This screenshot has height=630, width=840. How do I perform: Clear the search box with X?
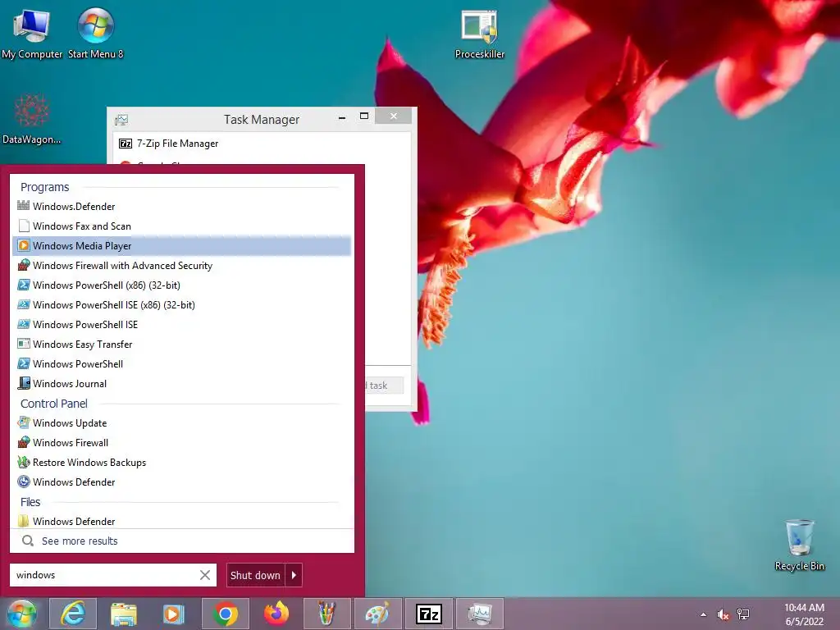pos(204,575)
